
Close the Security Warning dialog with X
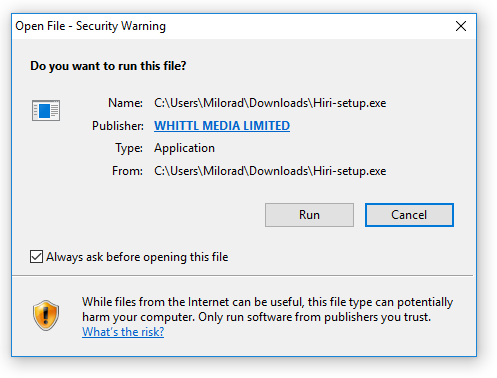(461, 26)
